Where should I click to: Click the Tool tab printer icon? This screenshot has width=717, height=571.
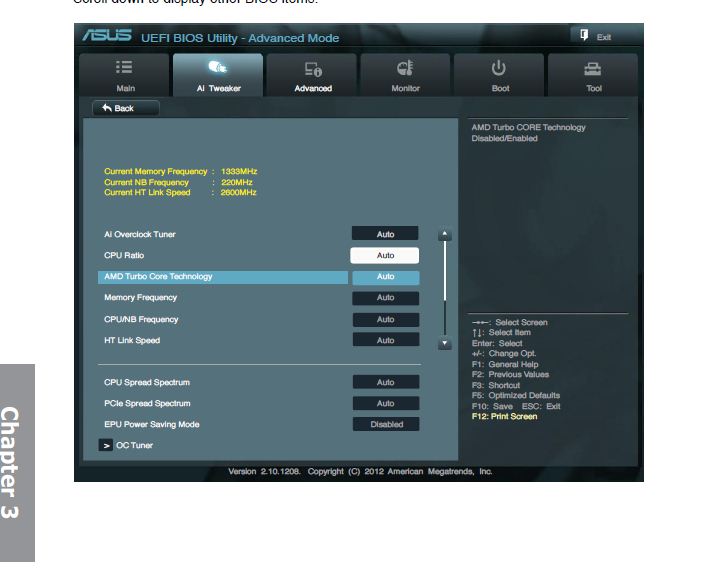coord(593,68)
